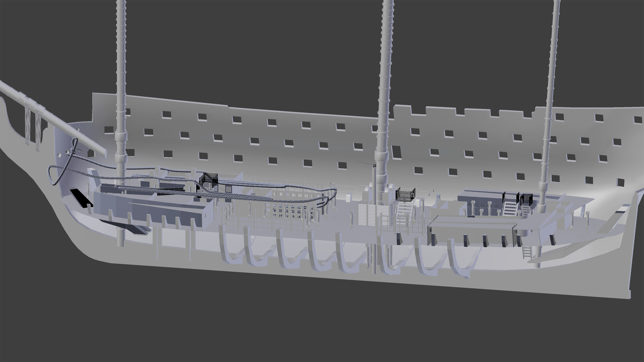Click the mesh basket beside the main mast
The width and height of the screenshot is (644, 362).
tap(405, 195)
